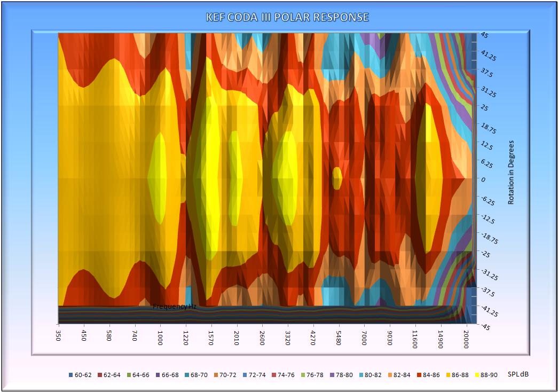Click the -31.25 rotation axis label
Viewport: 558px width, 392px height.
pos(490,275)
